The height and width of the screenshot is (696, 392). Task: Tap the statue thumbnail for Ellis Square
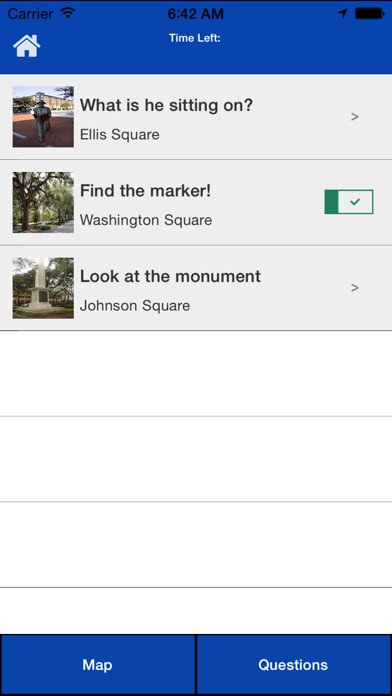43,117
